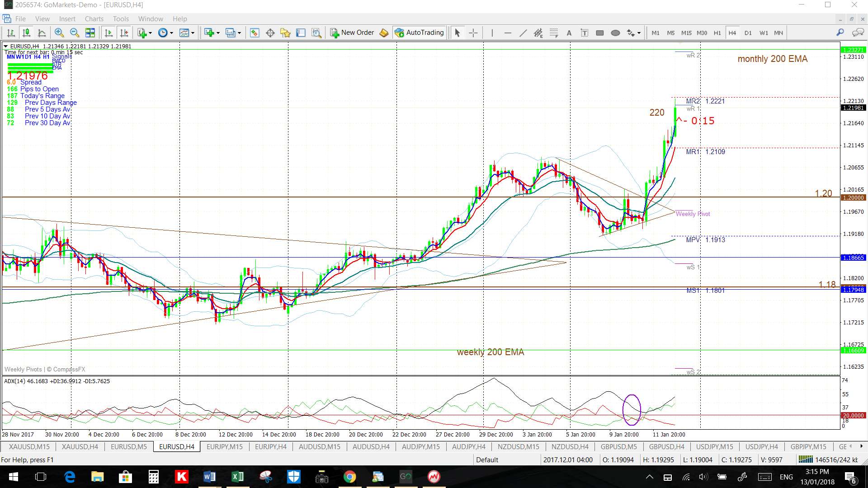Tile chart windows
The width and height of the screenshot is (868, 488).
(90, 33)
